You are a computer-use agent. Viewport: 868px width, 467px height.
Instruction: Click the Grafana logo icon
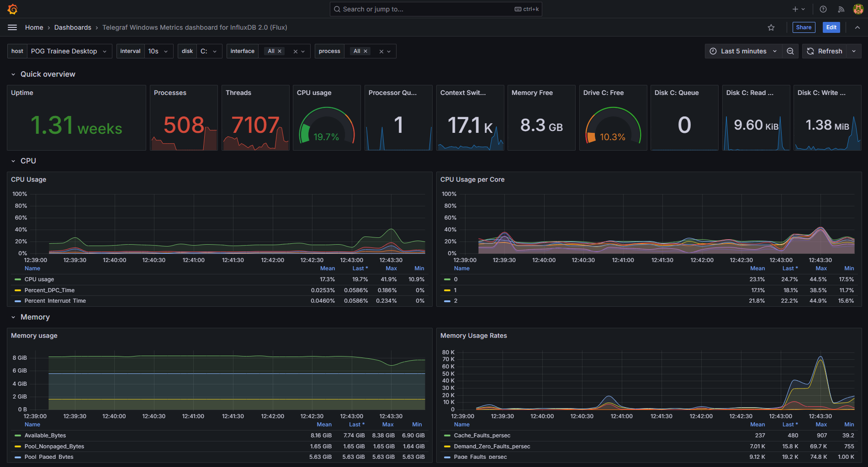[x=13, y=9]
